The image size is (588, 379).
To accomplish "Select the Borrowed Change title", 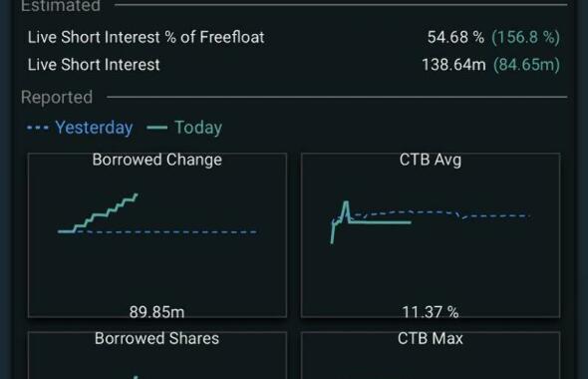I will coord(157,160).
